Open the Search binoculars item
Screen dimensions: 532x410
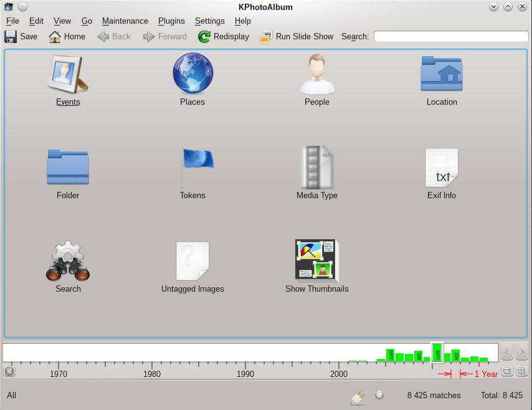coord(68,267)
